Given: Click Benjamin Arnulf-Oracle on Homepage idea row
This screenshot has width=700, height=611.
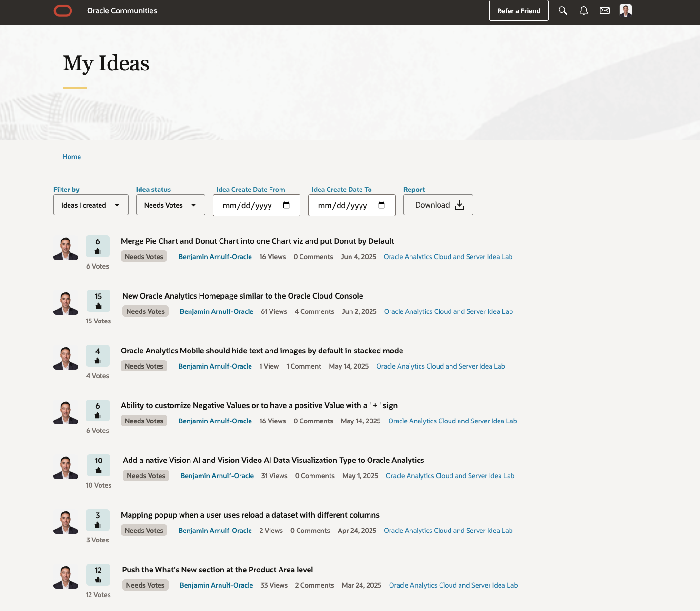Looking at the screenshot, I should click(x=217, y=311).
